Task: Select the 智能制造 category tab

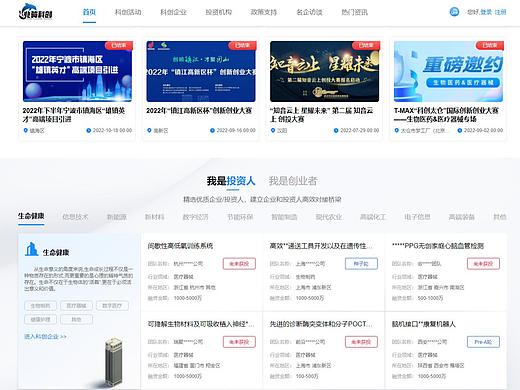Action: (284, 217)
